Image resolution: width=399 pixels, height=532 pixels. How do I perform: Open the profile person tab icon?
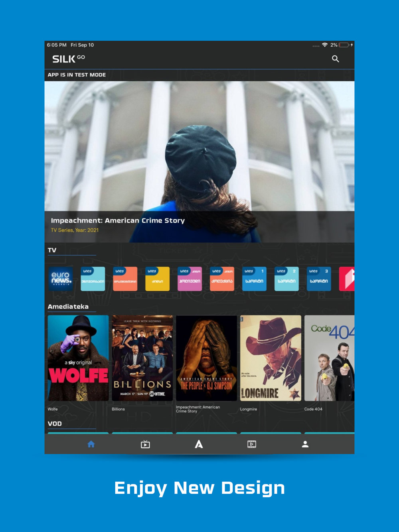coord(305,444)
